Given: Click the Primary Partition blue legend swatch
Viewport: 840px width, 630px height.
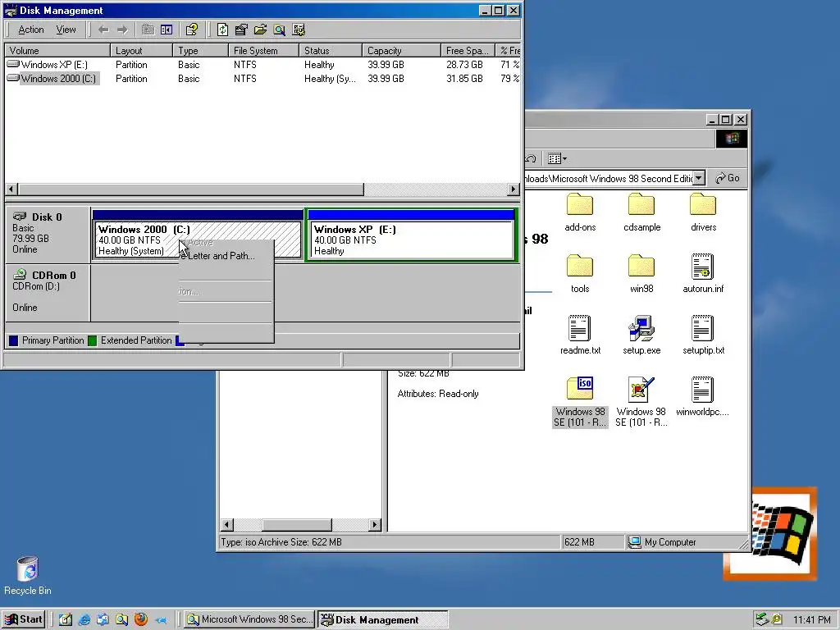Looking at the screenshot, I should click(x=13, y=340).
